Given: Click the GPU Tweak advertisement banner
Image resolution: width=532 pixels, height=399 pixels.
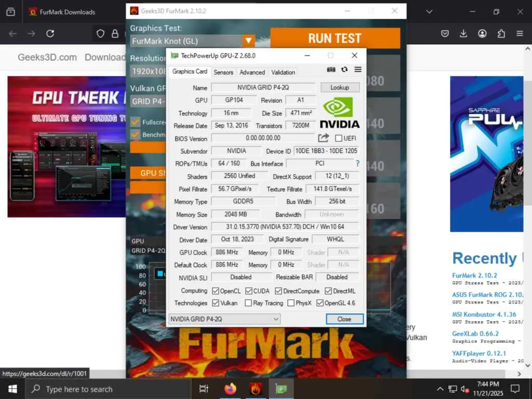Looking at the screenshot, I should tap(66, 146).
